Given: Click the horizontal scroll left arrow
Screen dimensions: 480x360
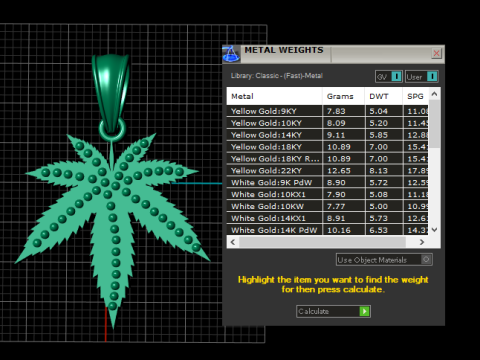Looking at the screenshot, I should [x=233, y=242].
